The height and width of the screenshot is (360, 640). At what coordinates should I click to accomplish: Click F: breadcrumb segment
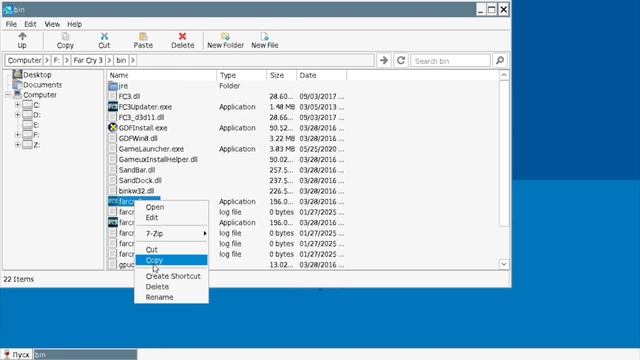(x=57, y=60)
